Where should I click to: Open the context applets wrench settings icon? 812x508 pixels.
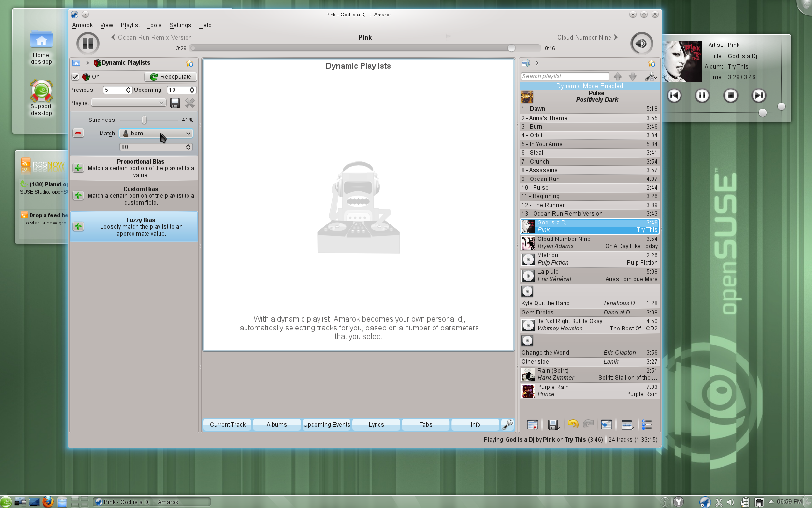(x=507, y=425)
